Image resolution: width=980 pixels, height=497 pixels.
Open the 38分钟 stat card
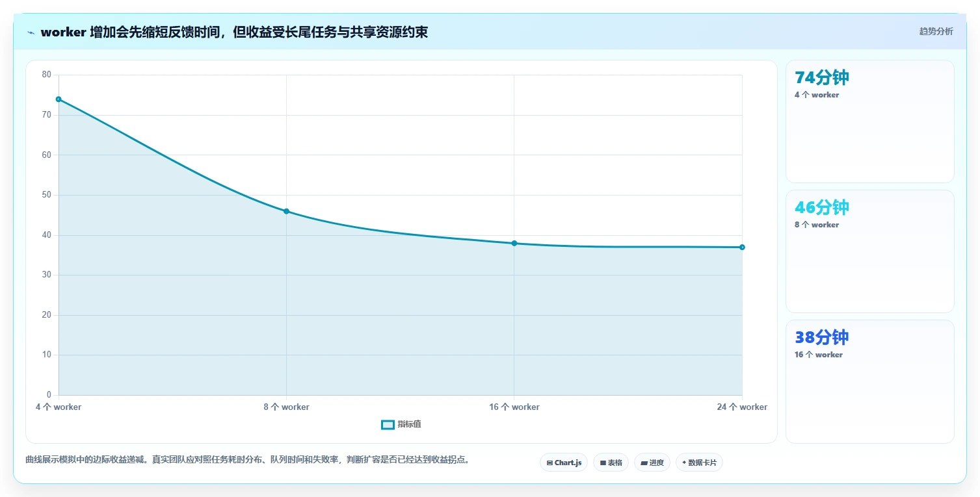tap(870, 381)
